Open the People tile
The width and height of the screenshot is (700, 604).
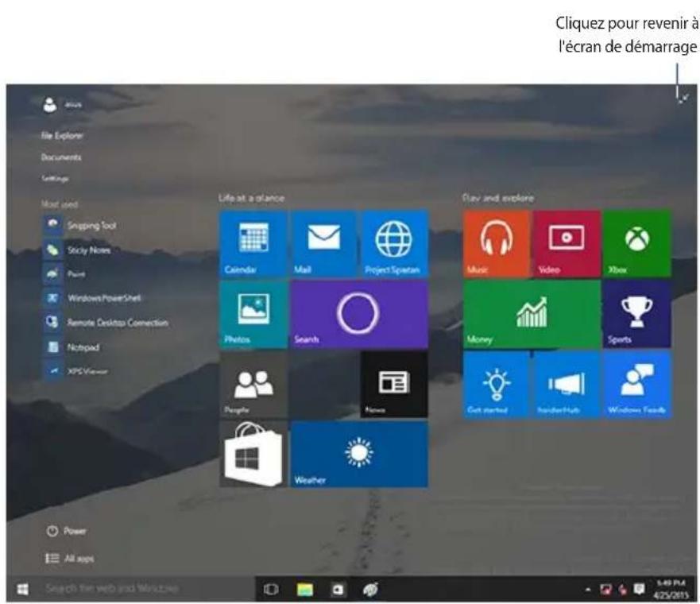tap(253, 385)
